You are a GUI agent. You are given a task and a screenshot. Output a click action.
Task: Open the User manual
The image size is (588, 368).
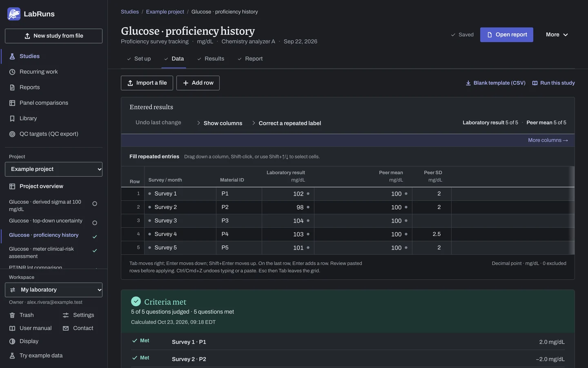click(x=31, y=328)
